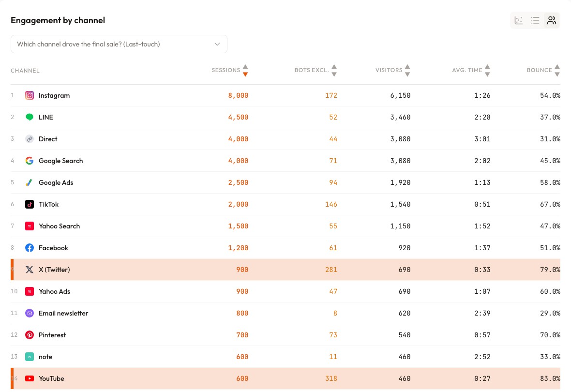571x392 pixels.
Task: Sort by the SESSIONS column
Action: click(229, 70)
